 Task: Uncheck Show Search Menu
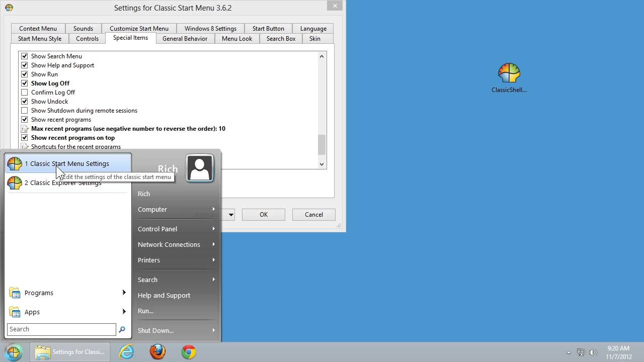pos(24,56)
